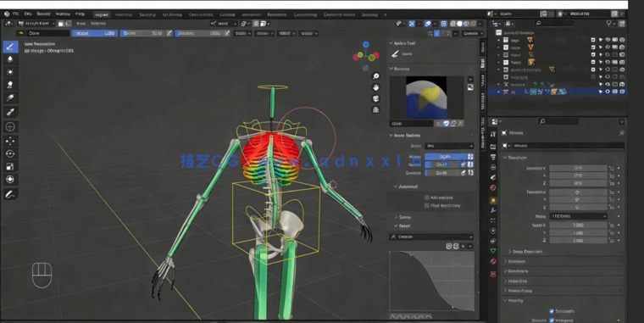Switch viewport to Solid shading mode

[459, 24]
